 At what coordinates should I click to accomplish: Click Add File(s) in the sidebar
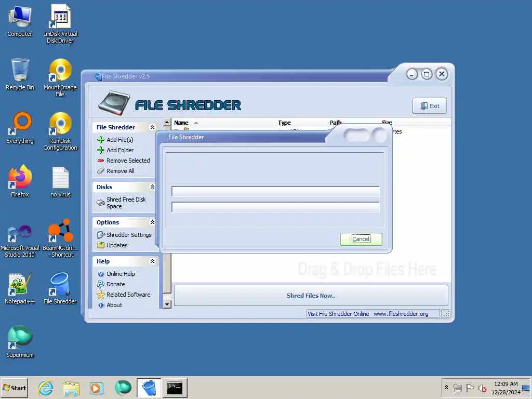click(120, 140)
